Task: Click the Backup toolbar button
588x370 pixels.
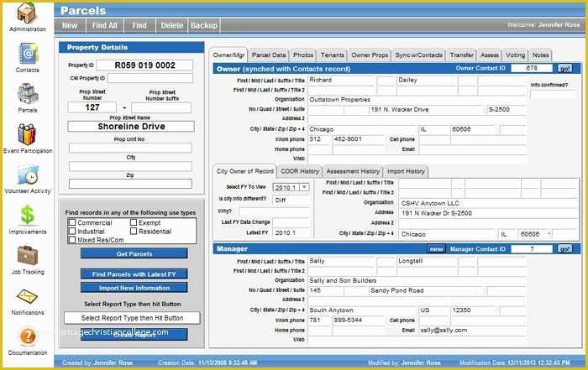Action: (204, 25)
